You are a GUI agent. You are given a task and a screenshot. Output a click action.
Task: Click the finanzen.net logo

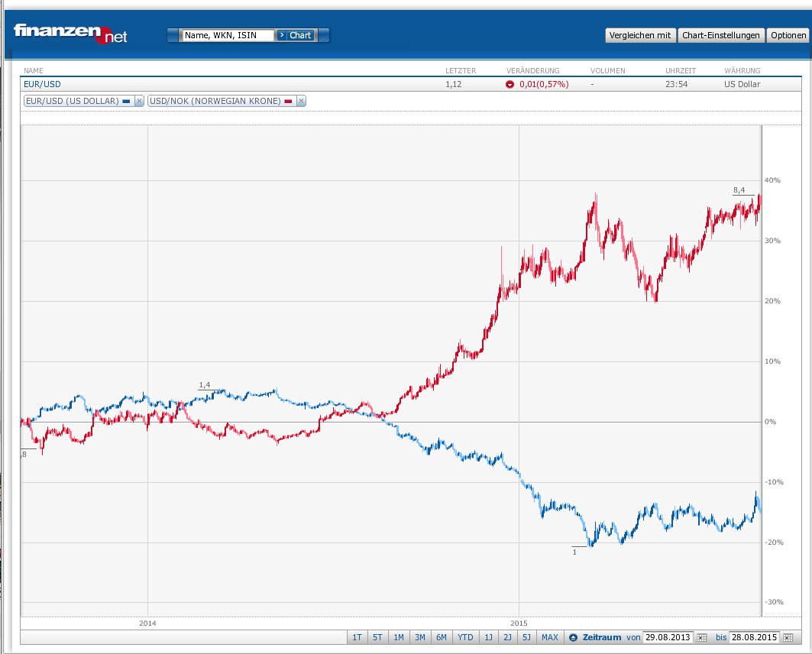70,33
